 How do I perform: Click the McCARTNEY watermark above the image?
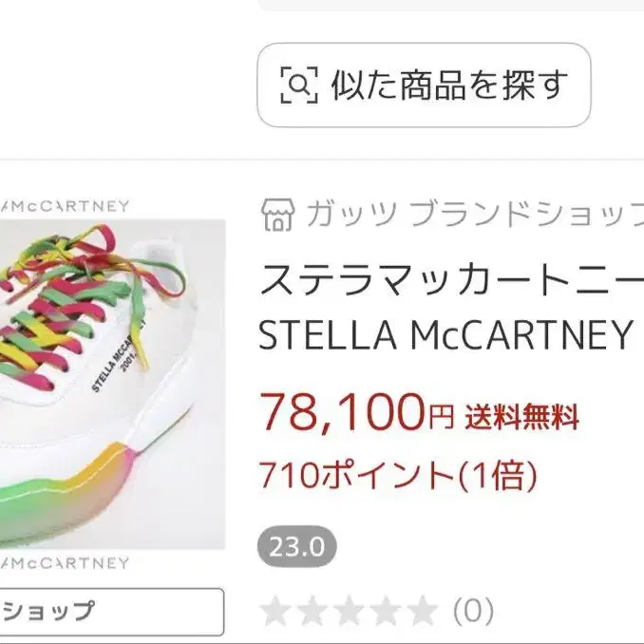tap(65, 206)
